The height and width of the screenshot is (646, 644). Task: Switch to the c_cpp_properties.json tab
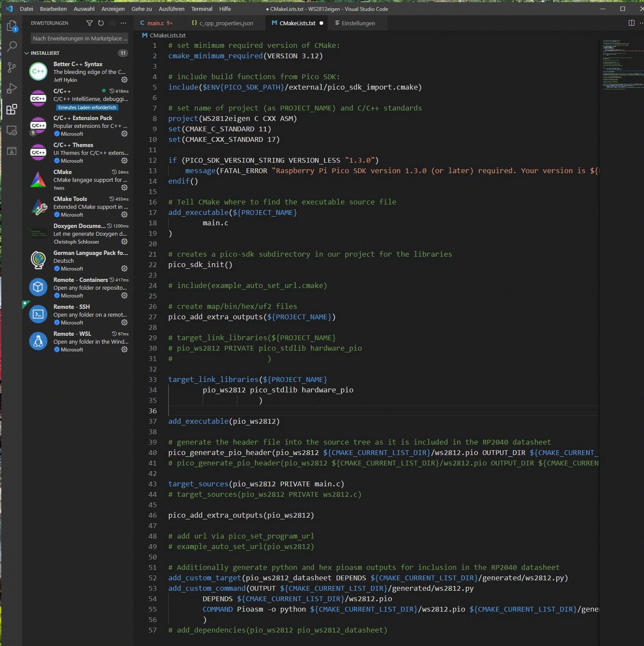click(226, 23)
